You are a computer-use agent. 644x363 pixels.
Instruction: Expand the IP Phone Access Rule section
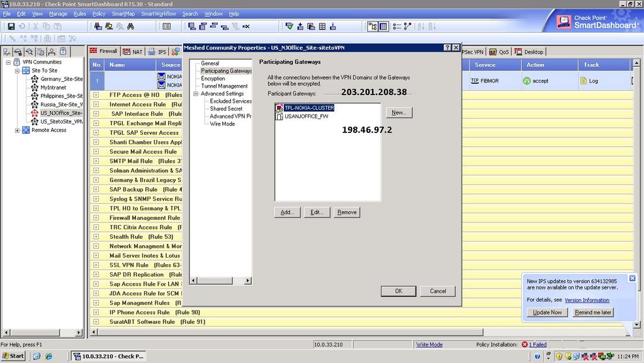tap(96, 312)
